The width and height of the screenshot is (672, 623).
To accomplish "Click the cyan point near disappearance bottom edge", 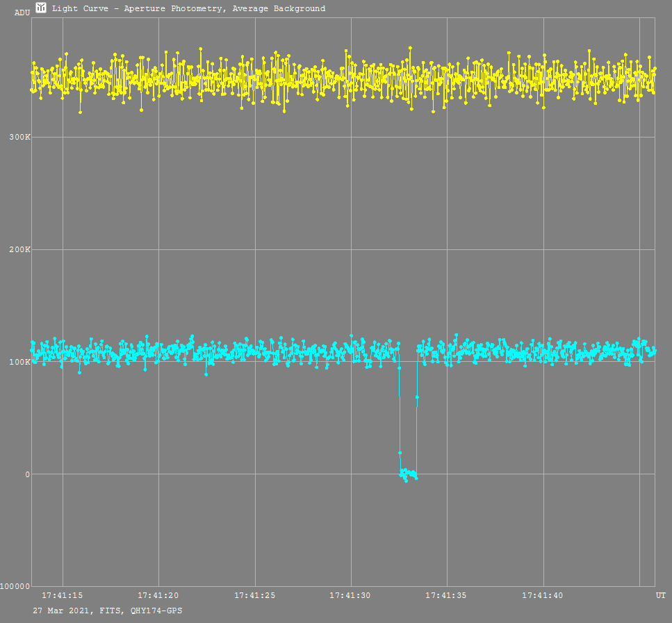I will 400,452.
